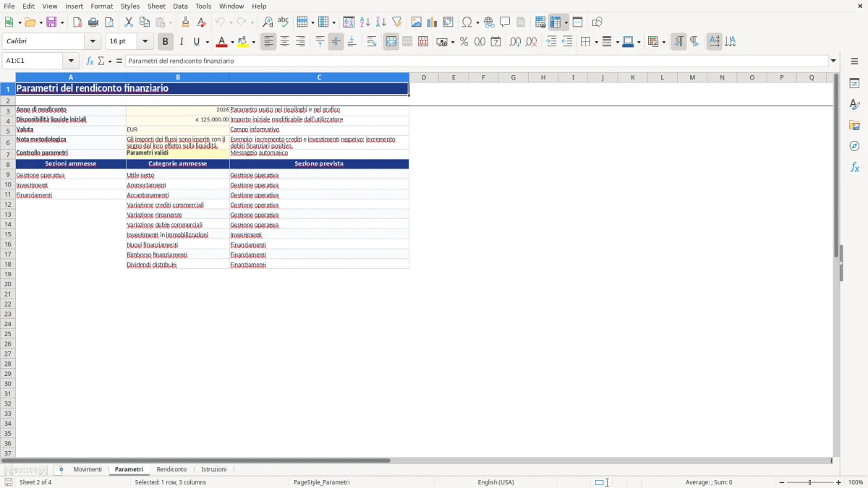Add a new sheet button
The width and height of the screenshot is (868, 488).
click(61, 470)
